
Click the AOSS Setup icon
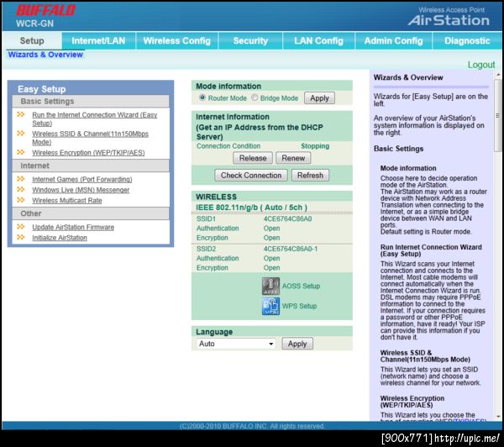270,286
